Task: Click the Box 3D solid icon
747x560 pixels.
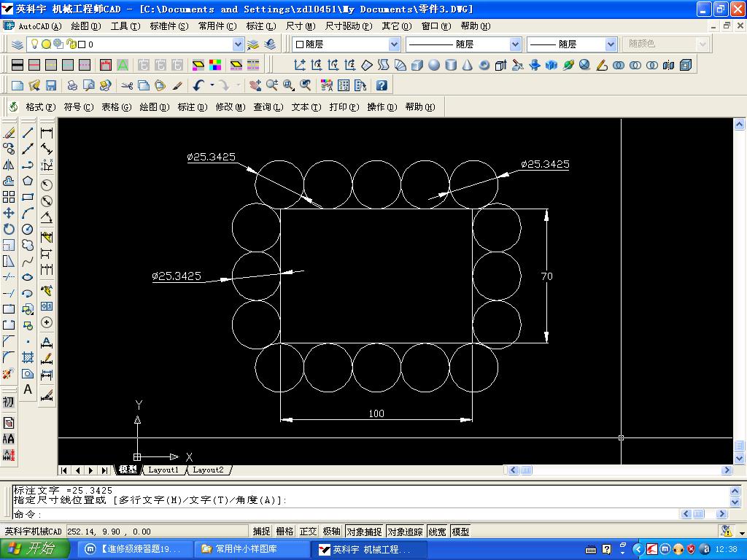Action: [x=417, y=65]
